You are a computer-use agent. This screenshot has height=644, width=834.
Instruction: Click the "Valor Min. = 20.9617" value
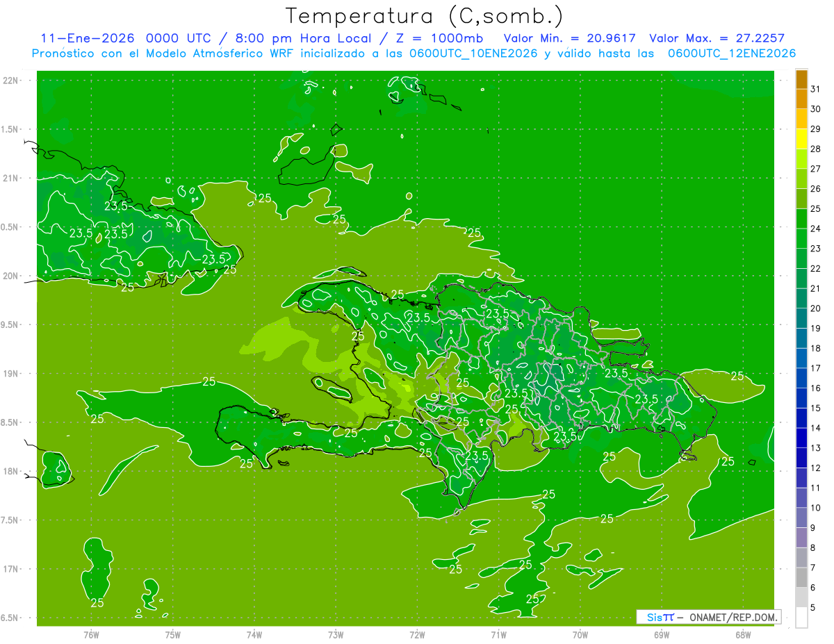[570, 38]
